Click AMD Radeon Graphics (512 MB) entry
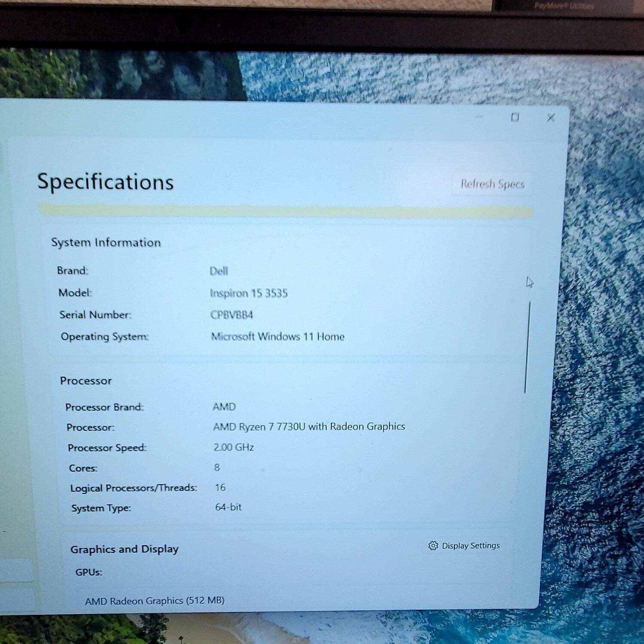Screen dimensions: 644x644 pyautogui.click(x=155, y=601)
